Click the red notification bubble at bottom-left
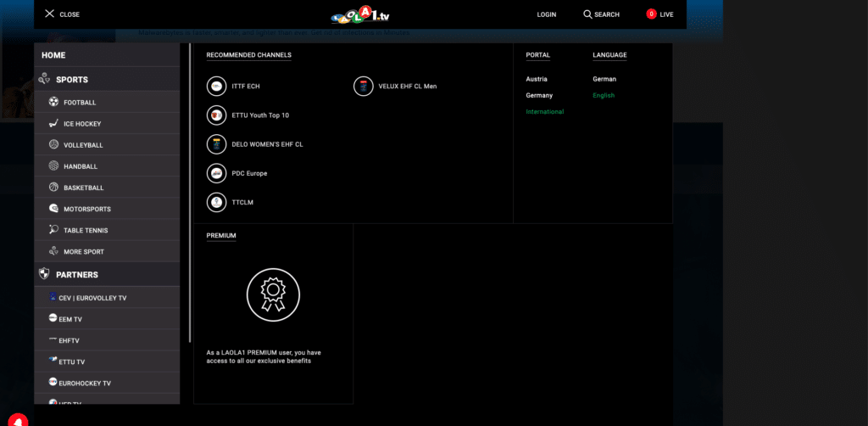Screen dimensions: 868x426 [x=18, y=419]
